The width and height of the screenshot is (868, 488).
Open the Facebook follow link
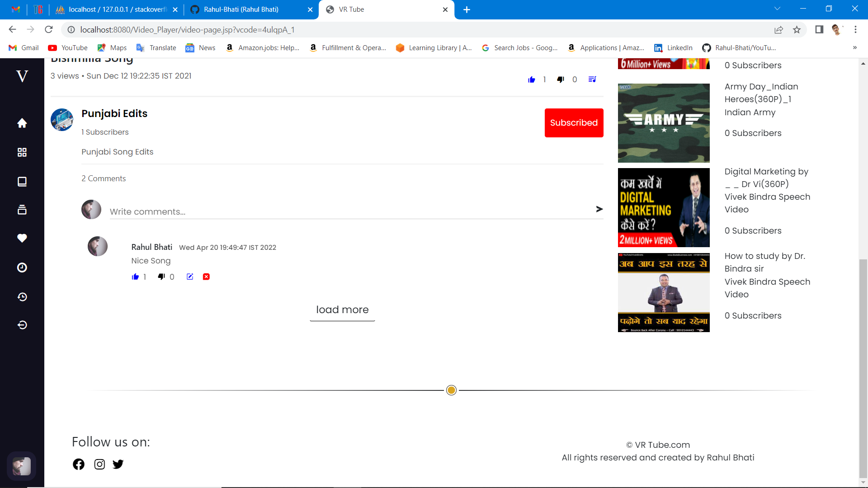79,464
